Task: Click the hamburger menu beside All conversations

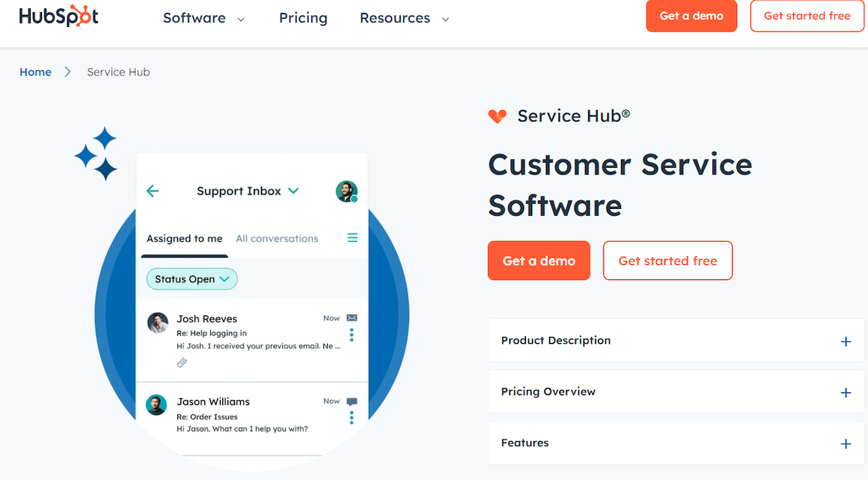Action: 352,238
